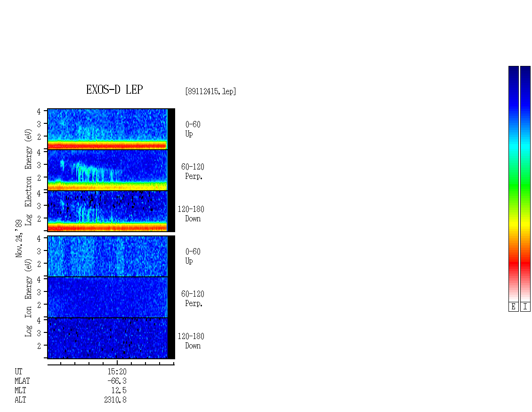532x412 pixels.
Task: Click the EXOS-D LEP plot title
Action: click(x=114, y=89)
